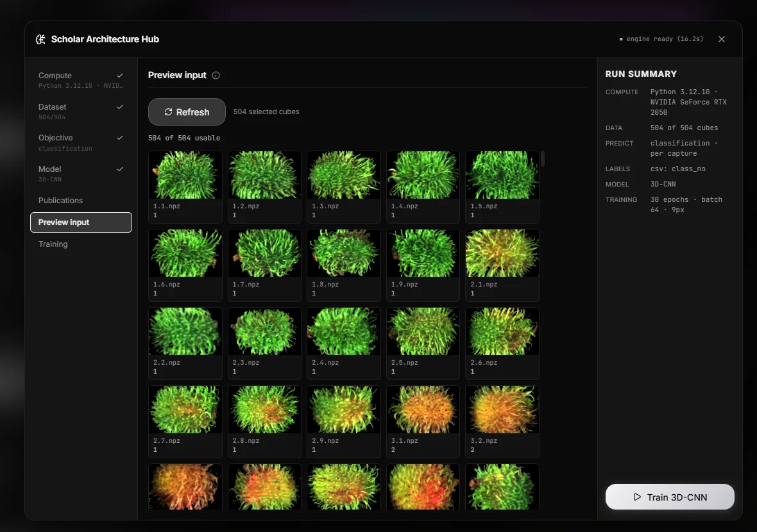Open the Compute step in sidebar
This screenshot has width=757, height=532.
coord(81,80)
